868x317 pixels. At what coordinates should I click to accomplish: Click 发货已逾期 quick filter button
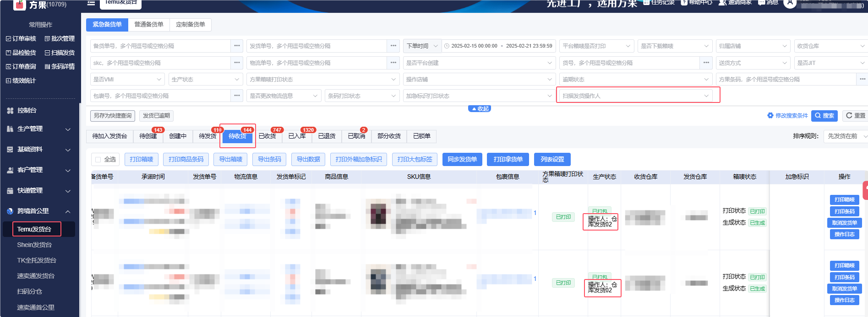click(x=156, y=116)
